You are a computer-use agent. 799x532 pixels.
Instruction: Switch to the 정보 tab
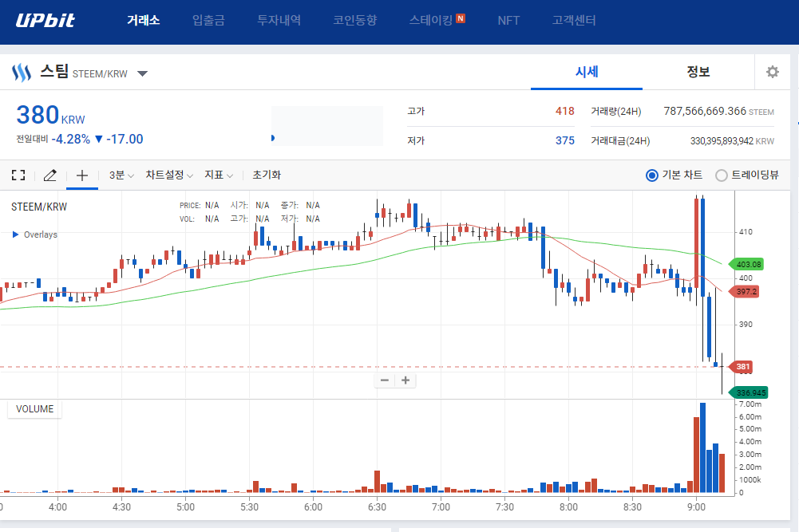tap(698, 72)
